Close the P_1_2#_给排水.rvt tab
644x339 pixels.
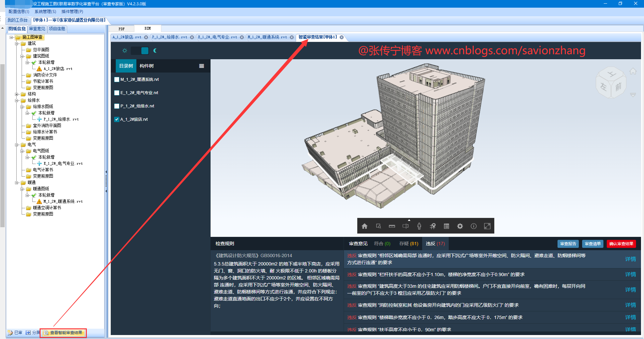coord(192,37)
